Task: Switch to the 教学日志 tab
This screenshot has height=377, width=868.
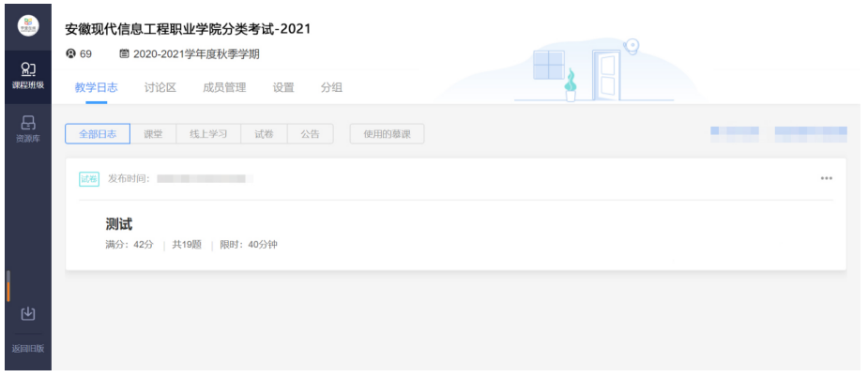Action: click(96, 88)
